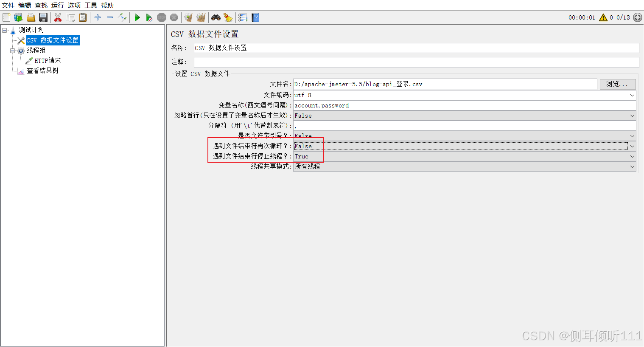Click the yellow warning triangle icon
The image size is (644, 347).
(x=603, y=17)
